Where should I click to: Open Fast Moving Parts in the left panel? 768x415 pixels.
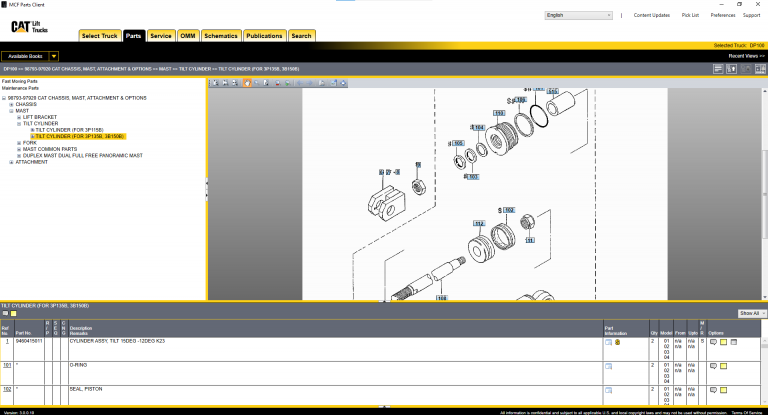[x=20, y=81]
